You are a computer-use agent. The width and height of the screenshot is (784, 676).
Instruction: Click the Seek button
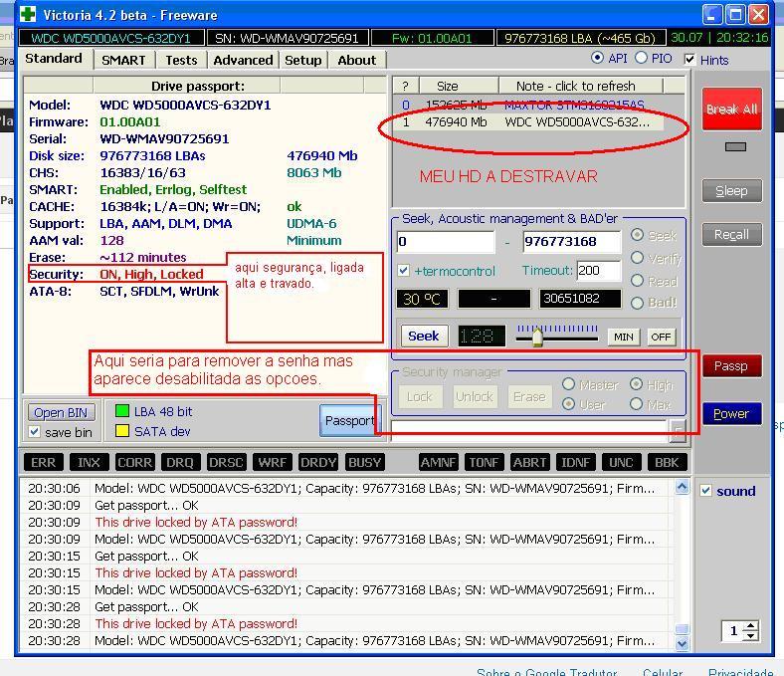[424, 336]
